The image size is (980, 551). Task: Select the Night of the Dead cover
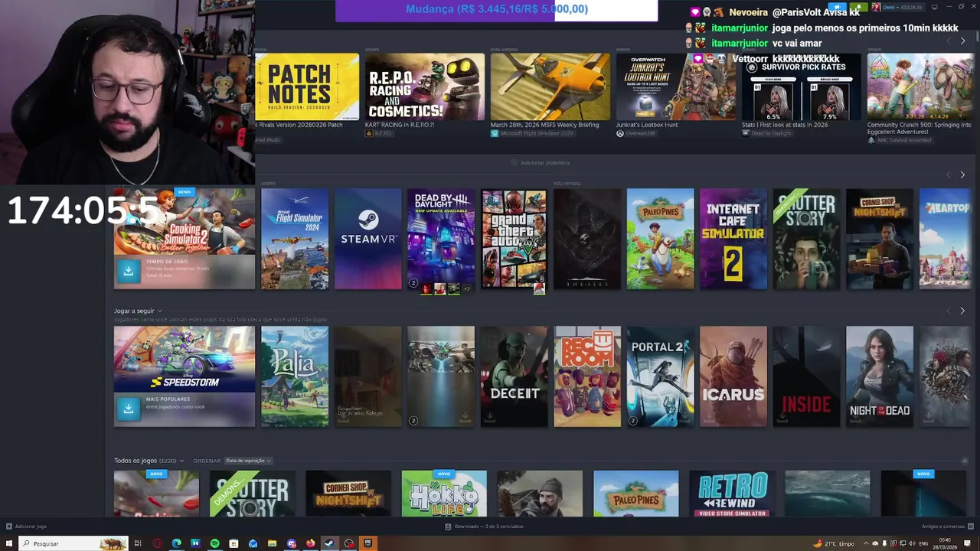[880, 377]
